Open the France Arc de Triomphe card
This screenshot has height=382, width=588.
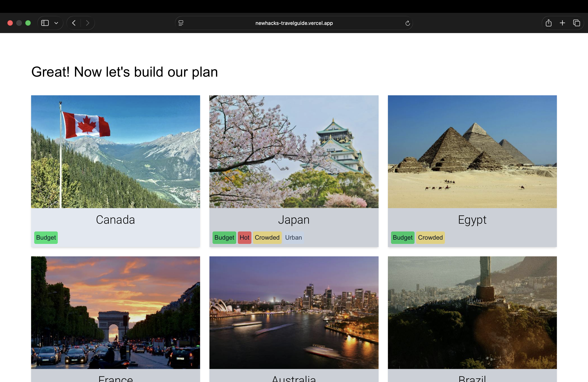coord(115,312)
